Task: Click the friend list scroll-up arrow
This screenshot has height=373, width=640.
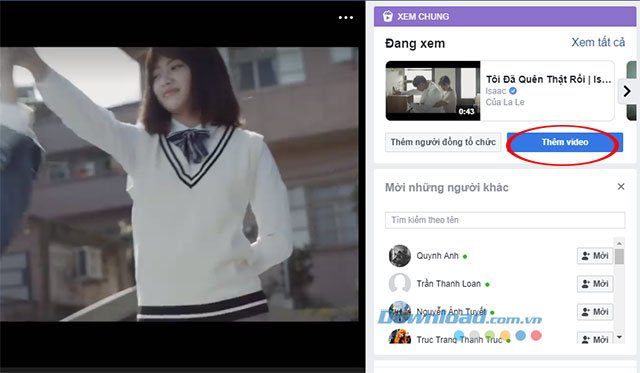Action: pyautogui.click(x=619, y=243)
